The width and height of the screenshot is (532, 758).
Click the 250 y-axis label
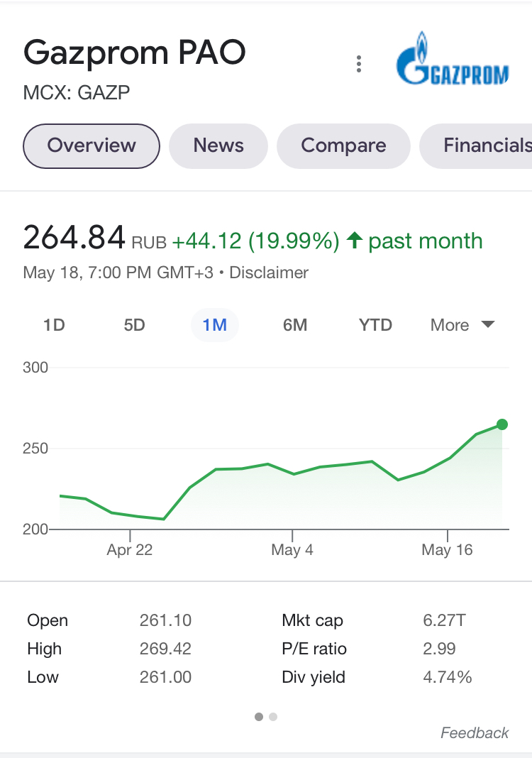(35, 448)
